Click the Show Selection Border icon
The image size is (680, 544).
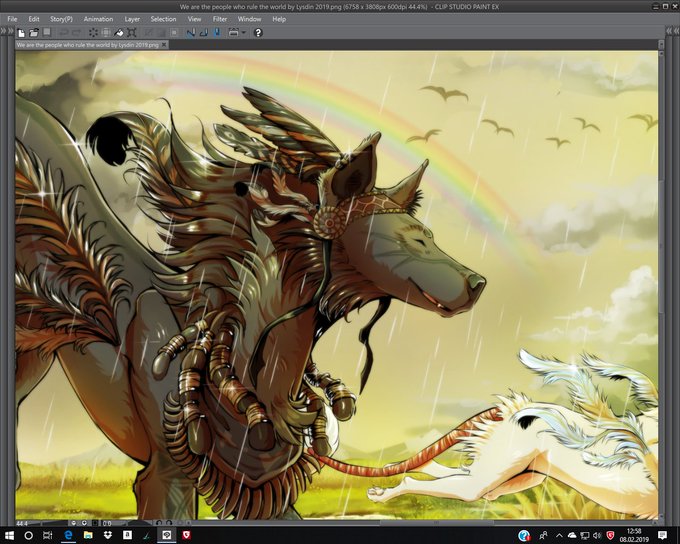[x=174, y=33]
